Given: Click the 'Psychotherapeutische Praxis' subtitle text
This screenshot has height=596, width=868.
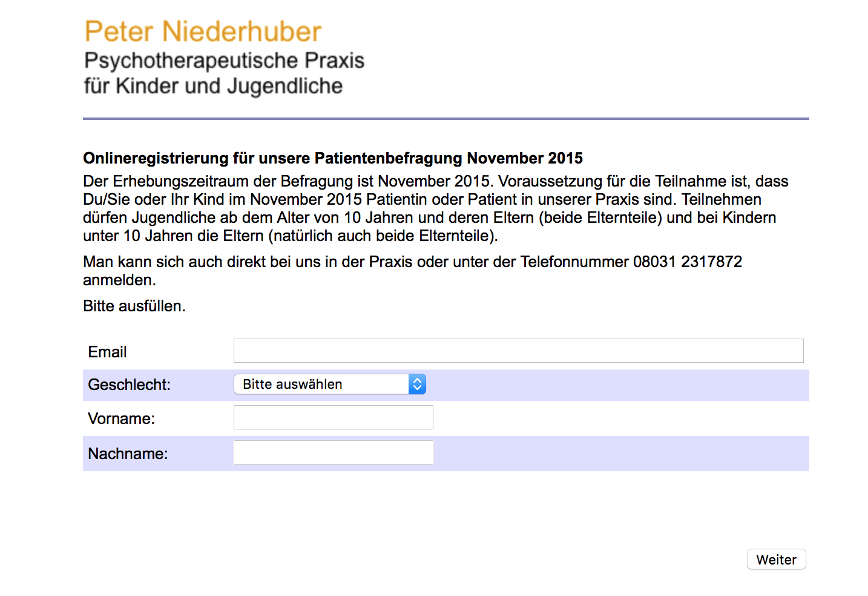Looking at the screenshot, I should [x=224, y=61].
